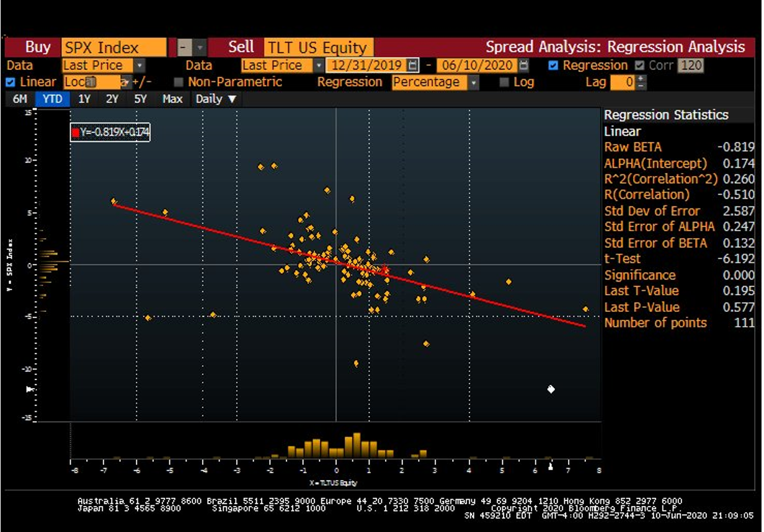Select the Max time range tab
Screen dimensions: 764x532
pos(172,99)
